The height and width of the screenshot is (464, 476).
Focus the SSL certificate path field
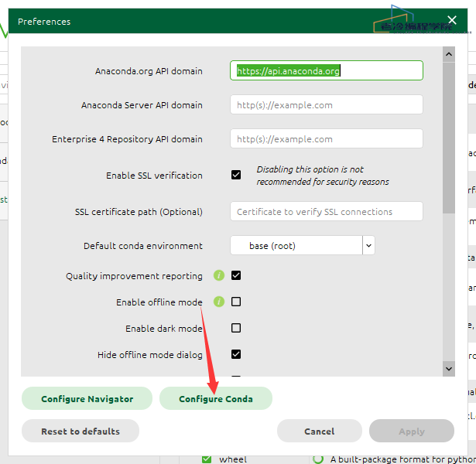(x=327, y=211)
